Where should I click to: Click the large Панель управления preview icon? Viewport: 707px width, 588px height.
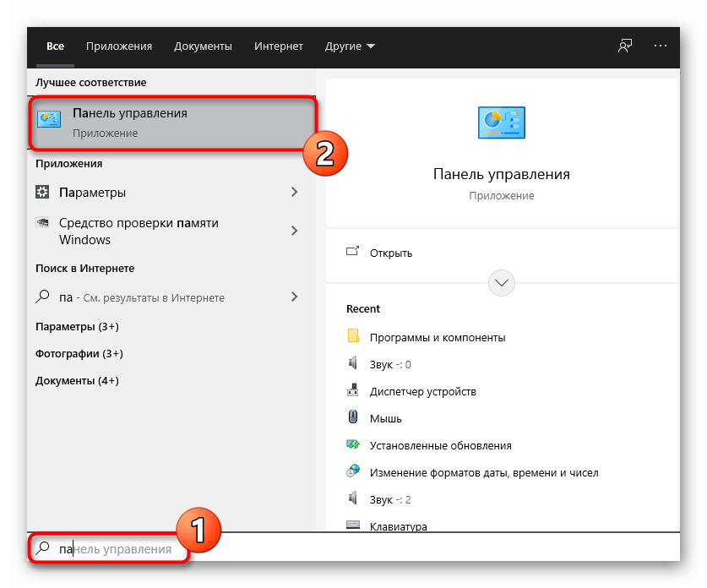[x=501, y=122]
